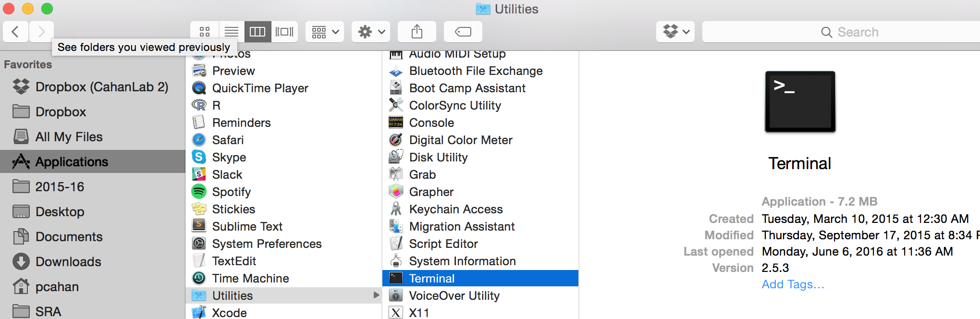This screenshot has width=980, height=319.
Task: Select the Reminders app icon
Action: tap(199, 123)
